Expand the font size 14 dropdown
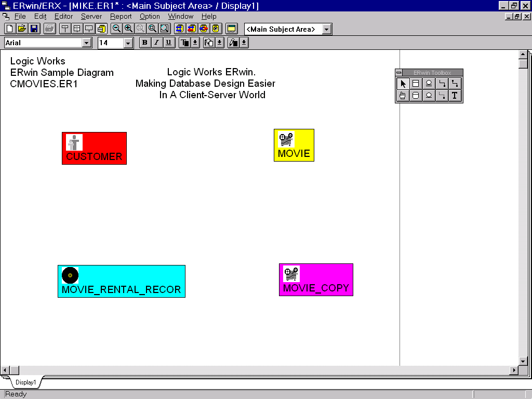This screenshot has height=399, width=532. click(x=128, y=43)
